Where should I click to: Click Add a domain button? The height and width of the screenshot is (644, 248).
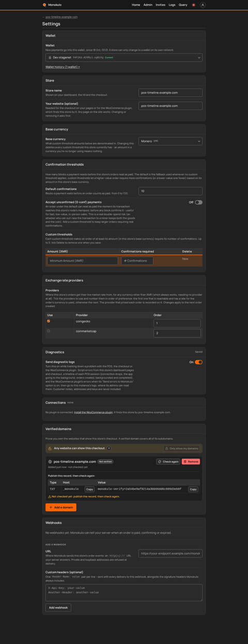tap(61, 507)
